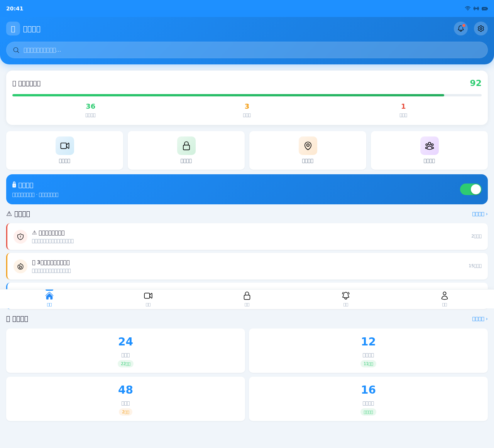
Task: Click the Wi-Fi icon in status bar
Action: [x=468, y=8]
